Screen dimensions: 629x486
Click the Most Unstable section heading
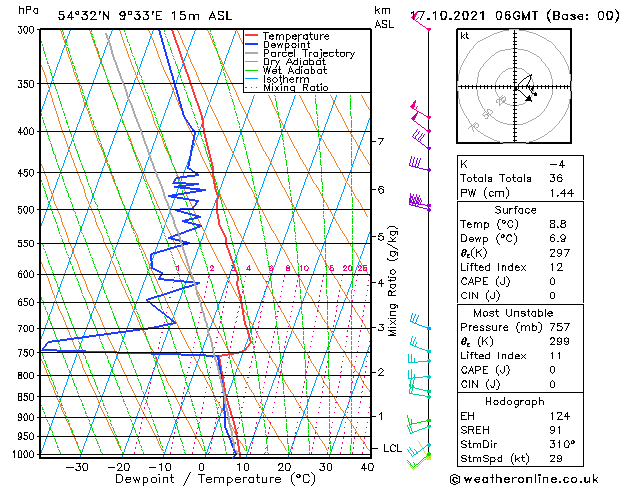[x=513, y=313]
